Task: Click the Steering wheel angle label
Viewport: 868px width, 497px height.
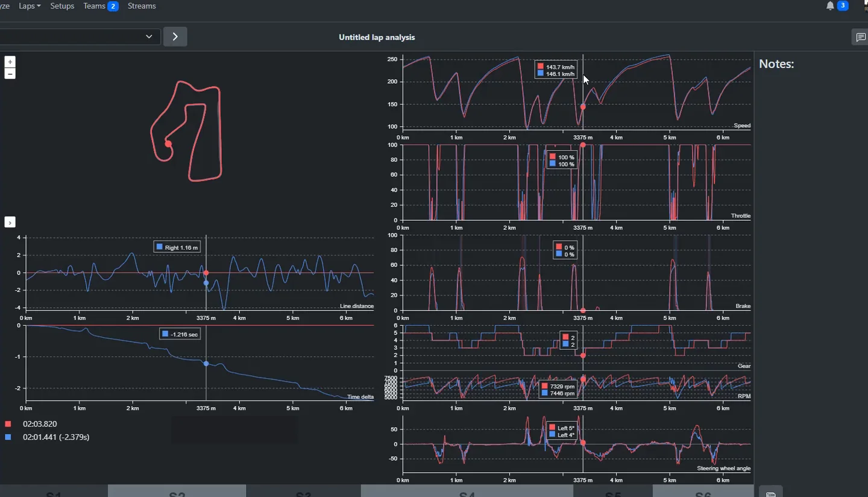Action: pos(723,469)
